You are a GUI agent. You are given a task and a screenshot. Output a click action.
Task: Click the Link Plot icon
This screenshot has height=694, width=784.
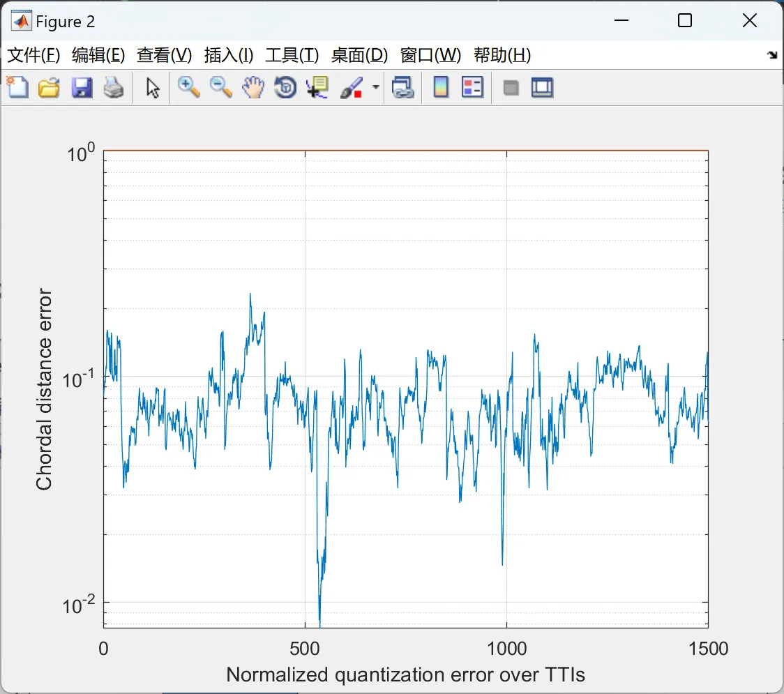(403, 87)
